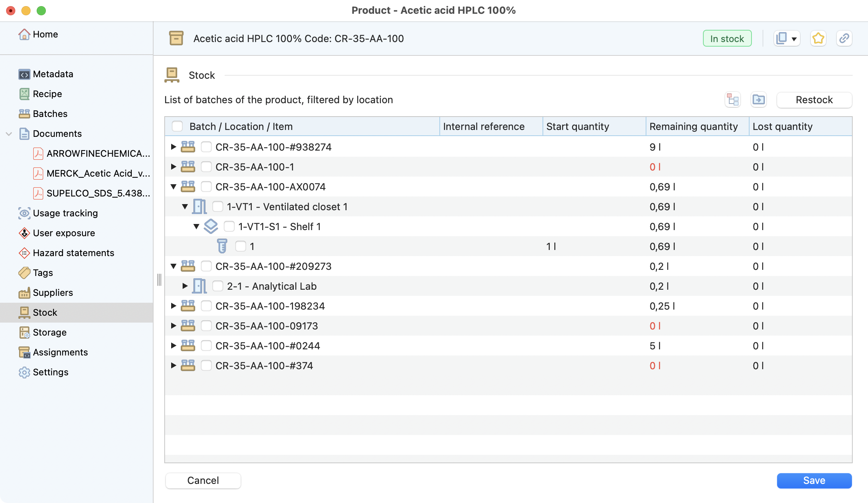Open the Home icon in sidebar
Screen dimensions: 868x503
24,34
